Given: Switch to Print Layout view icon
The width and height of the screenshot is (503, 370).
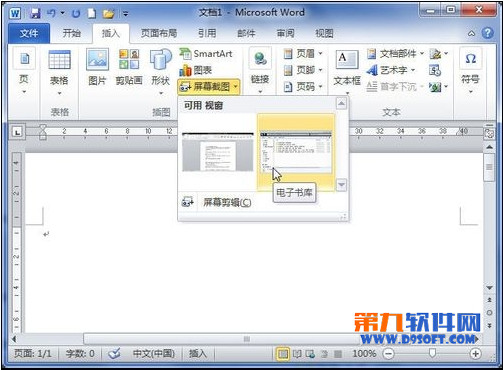Looking at the screenshot, I should point(283,354).
